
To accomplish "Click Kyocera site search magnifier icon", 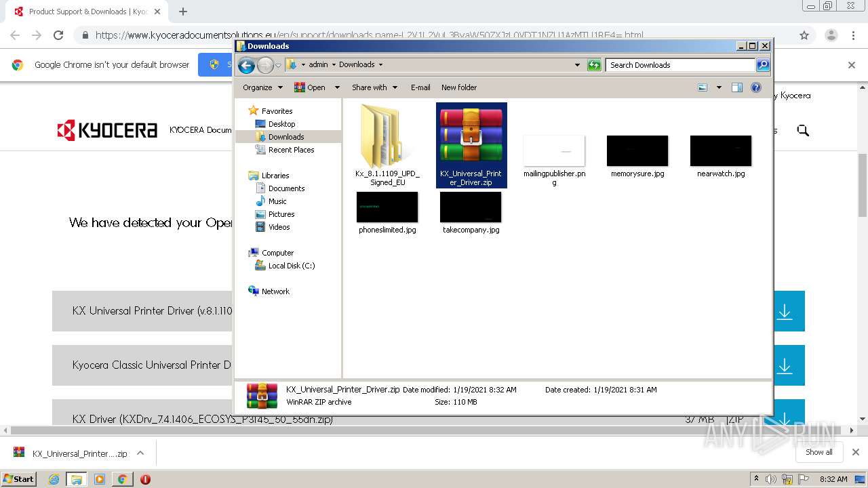I will pyautogui.click(x=803, y=130).
